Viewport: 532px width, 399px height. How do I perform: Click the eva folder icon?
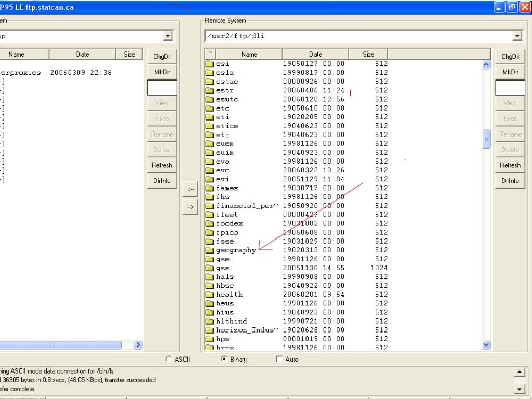(x=209, y=162)
